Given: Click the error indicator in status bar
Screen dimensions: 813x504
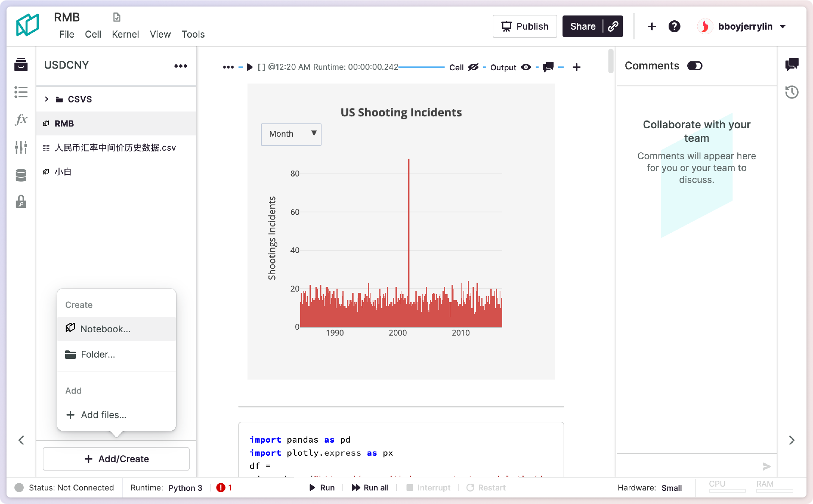Looking at the screenshot, I should click(x=224, y=487).
